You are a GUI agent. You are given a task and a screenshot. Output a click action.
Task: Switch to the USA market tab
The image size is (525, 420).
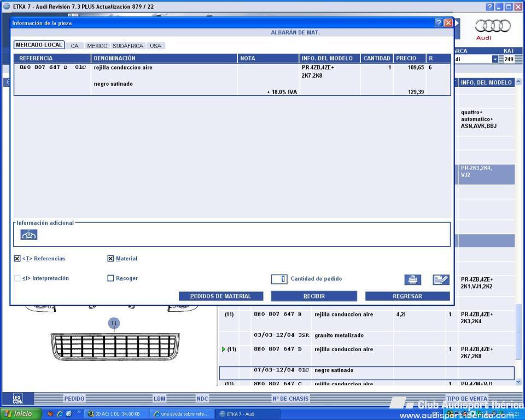[155, 46]
